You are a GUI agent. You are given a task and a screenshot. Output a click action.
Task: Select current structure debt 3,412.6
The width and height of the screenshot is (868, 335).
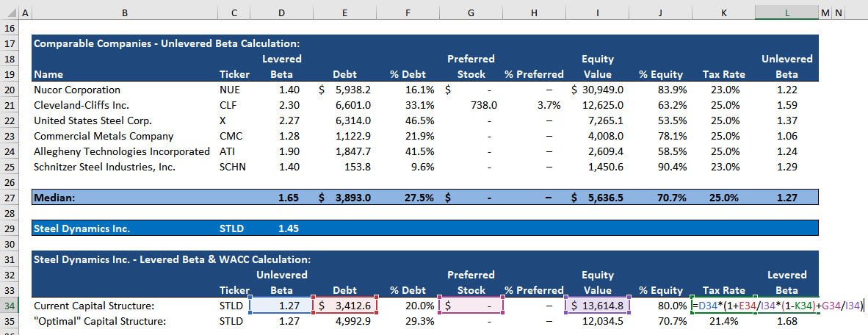point(345,305)
